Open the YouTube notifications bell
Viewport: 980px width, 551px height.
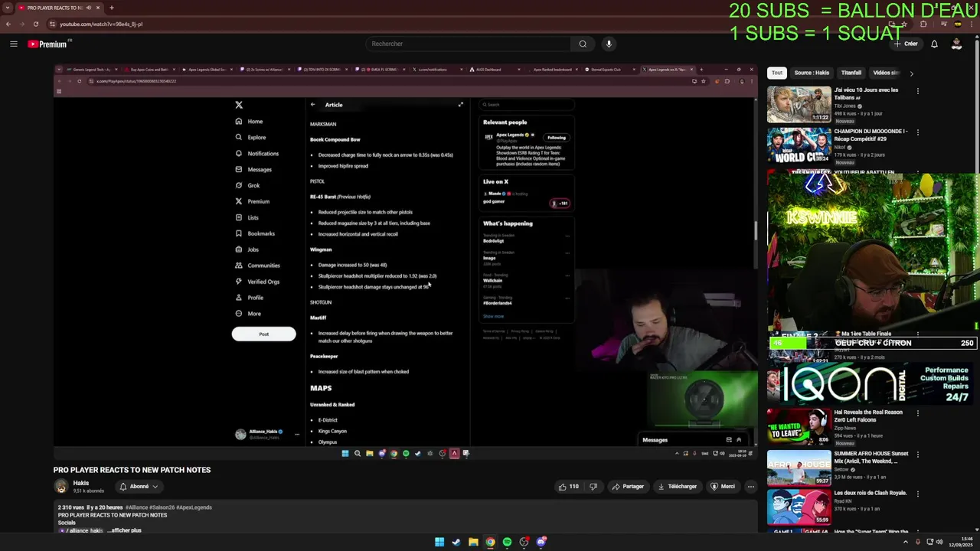[x=934, y=44]
